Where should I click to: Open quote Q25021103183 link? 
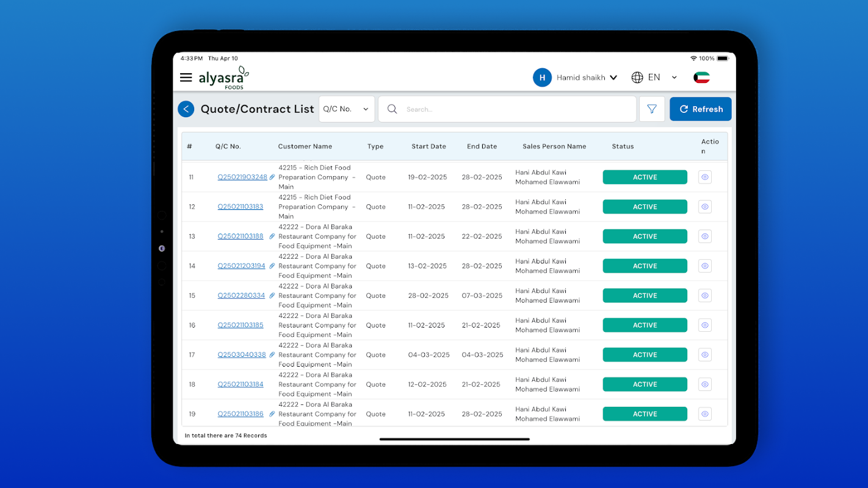point(241,207)
